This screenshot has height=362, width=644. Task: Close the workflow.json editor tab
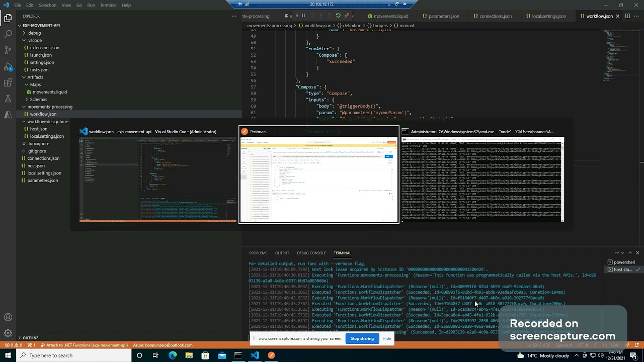[617, 16]
